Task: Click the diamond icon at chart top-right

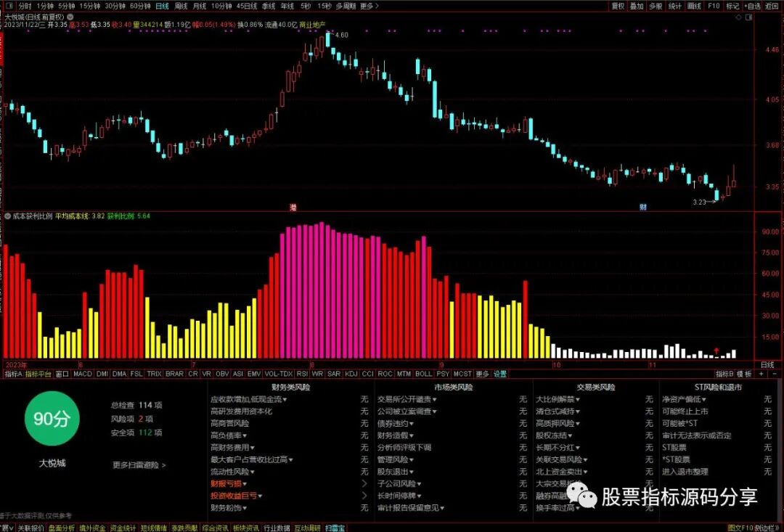Action: (x=739, y=17)
